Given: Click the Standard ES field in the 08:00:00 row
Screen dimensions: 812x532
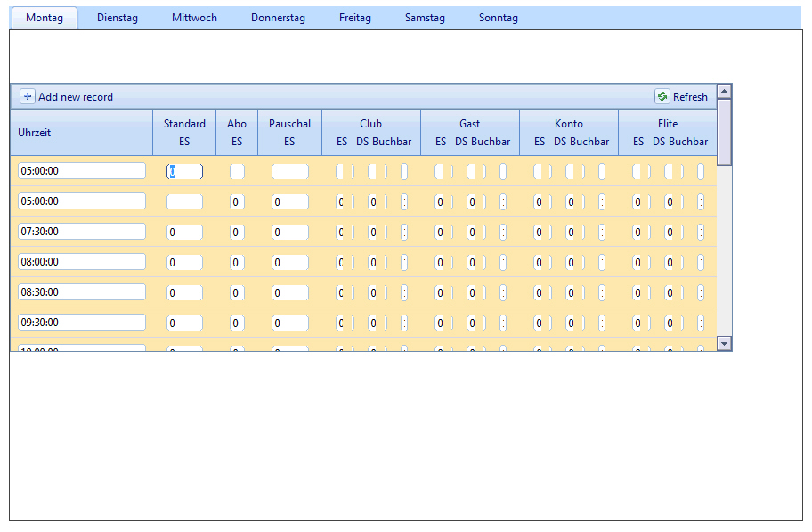Looking at the screenshot, I should (184, 262).
